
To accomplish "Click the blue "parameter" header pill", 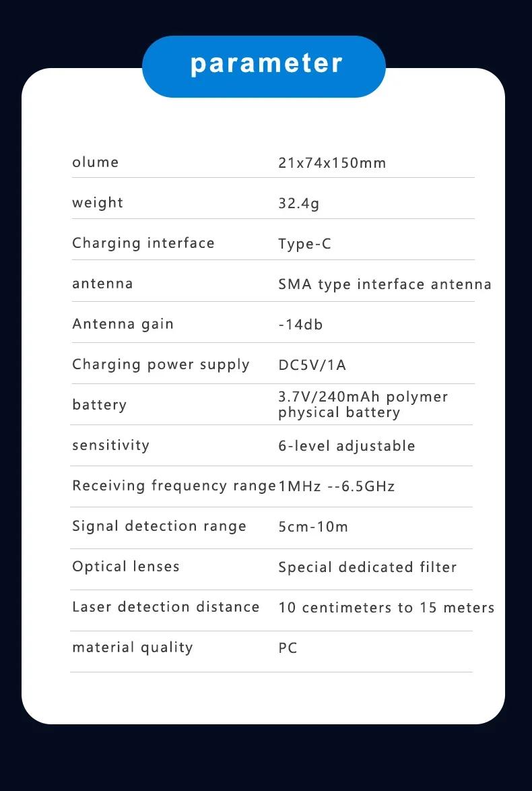I will point(264,65).
